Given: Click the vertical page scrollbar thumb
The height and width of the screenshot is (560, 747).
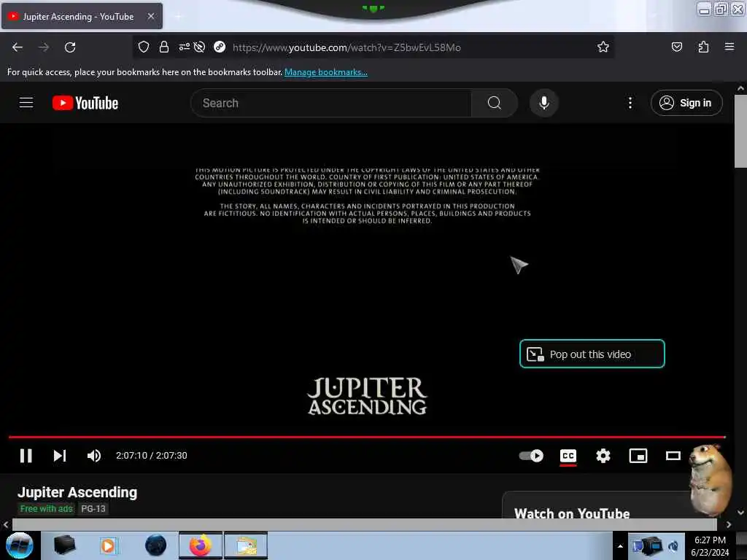Looking at the screenshot, I should (x=740, y=131).
